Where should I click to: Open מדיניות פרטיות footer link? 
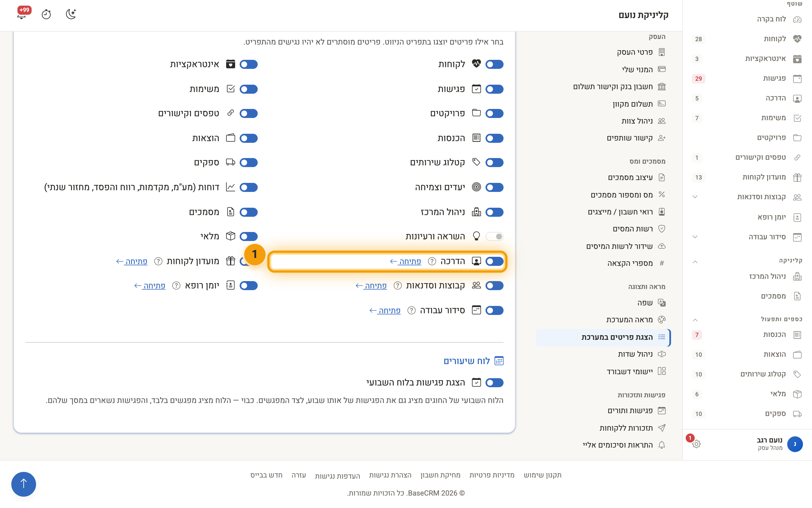click(491, 475)
